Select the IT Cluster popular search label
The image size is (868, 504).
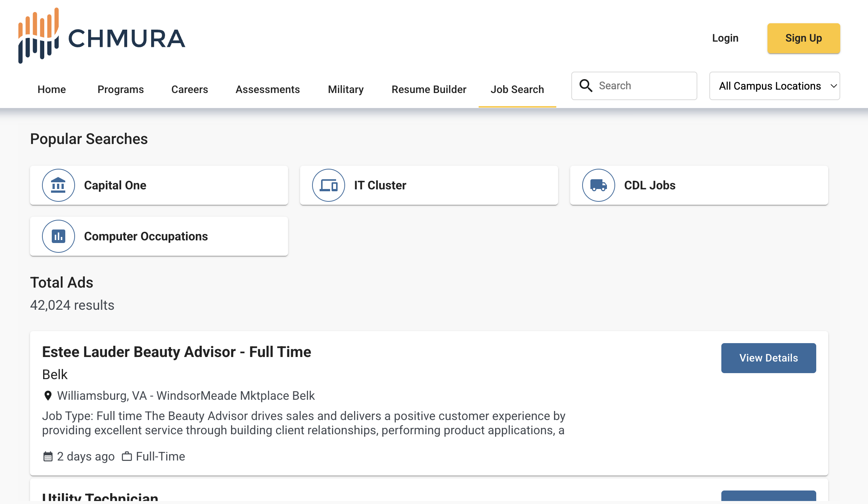(380, 185)
